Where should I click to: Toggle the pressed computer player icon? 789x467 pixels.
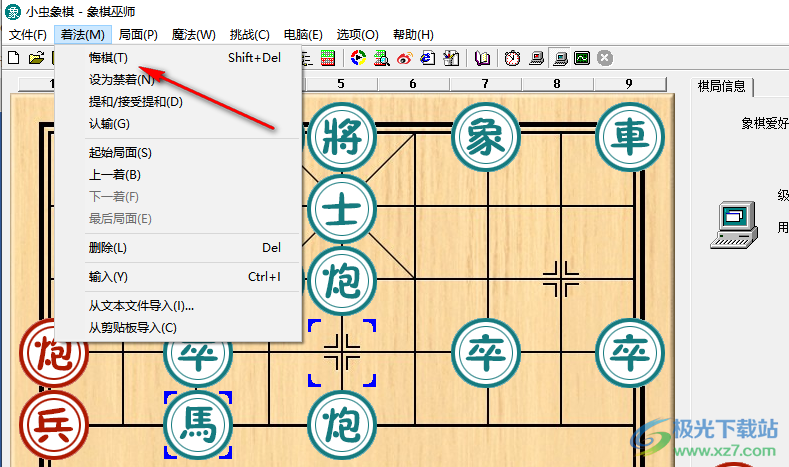coord(560,58)
